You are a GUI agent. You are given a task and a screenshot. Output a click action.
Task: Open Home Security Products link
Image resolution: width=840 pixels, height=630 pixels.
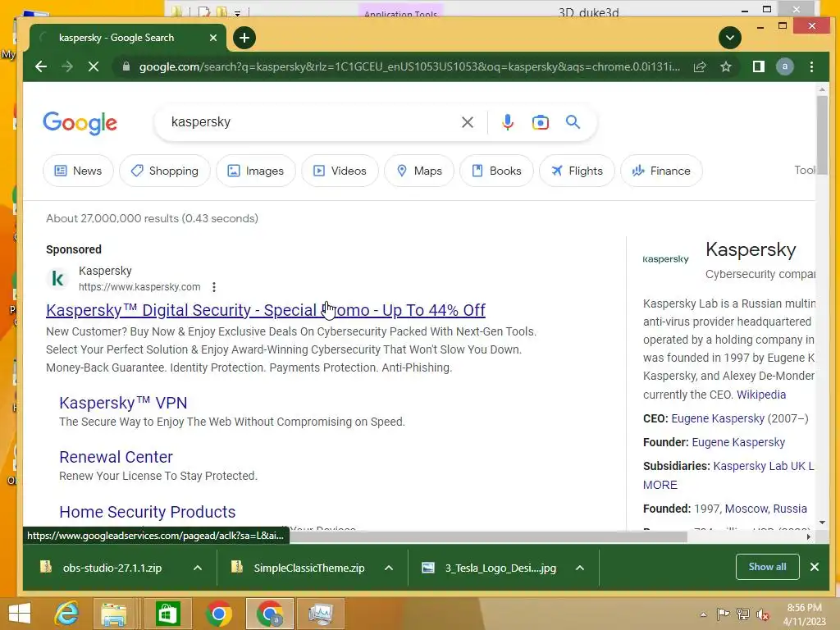tap(148, 512)
